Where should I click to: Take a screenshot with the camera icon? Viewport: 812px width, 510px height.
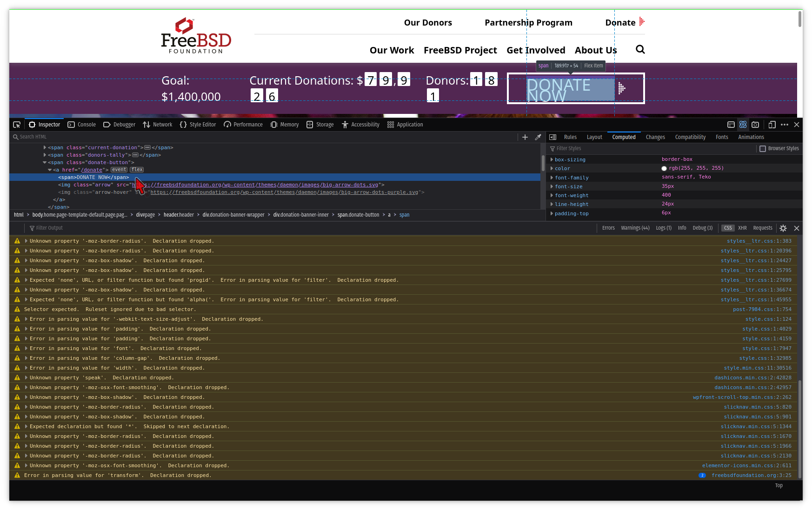pos(755,125)
